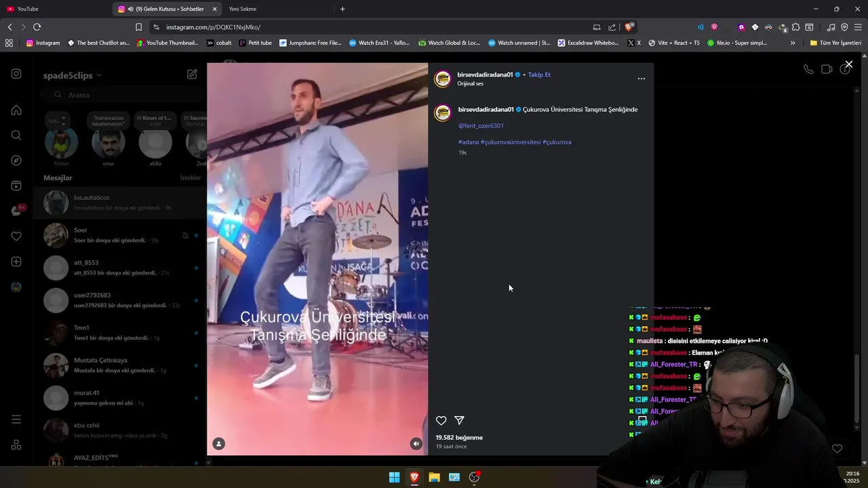Reload the page
The width and height of the screenshot is (868, 488).
coord(37,27)
